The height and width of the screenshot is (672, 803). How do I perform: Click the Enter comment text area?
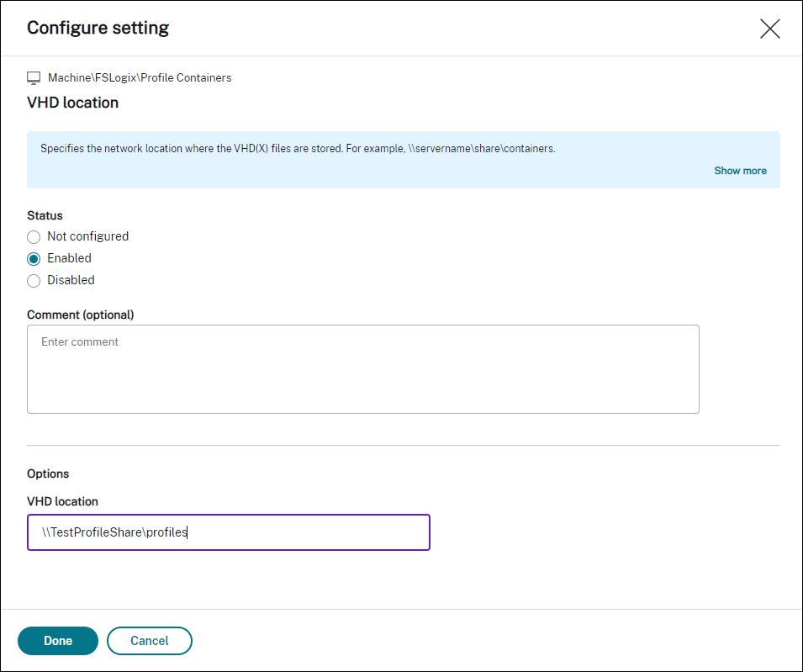[362, 368]
